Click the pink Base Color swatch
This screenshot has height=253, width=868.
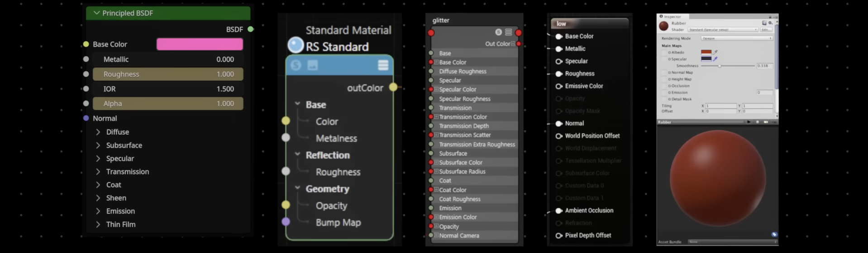coord(200,44)
